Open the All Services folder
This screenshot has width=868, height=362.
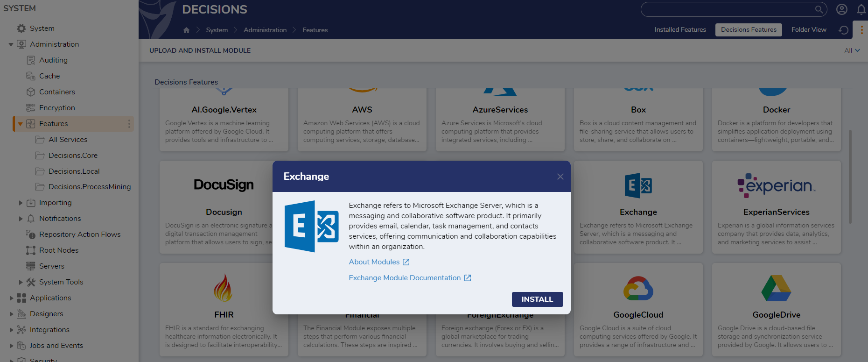pos(68,140)
